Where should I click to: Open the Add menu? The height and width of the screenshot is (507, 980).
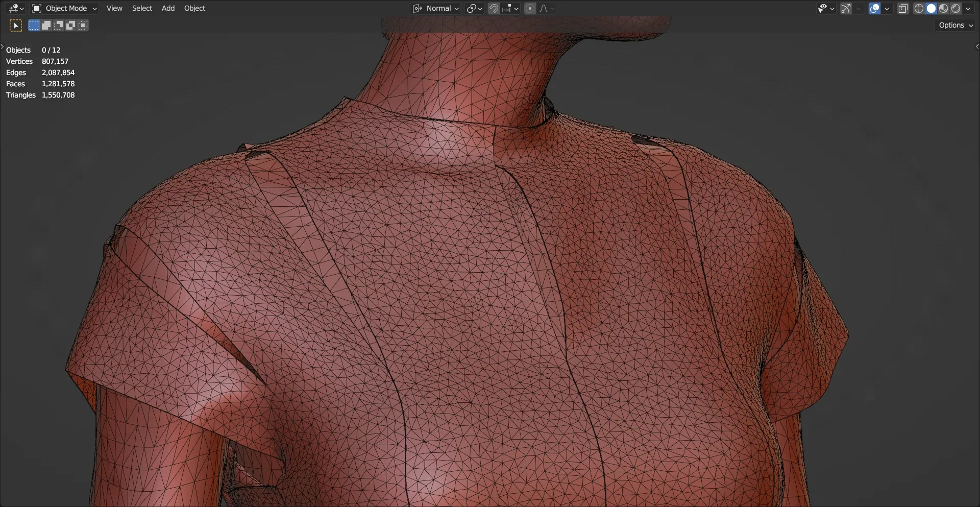point(168,8)
